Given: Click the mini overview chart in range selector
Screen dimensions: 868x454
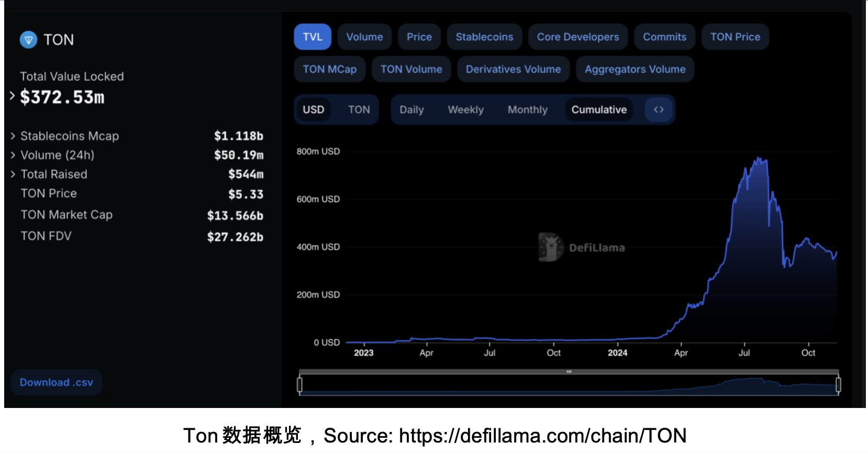Looking at the screenshot, I should point(569,385).
